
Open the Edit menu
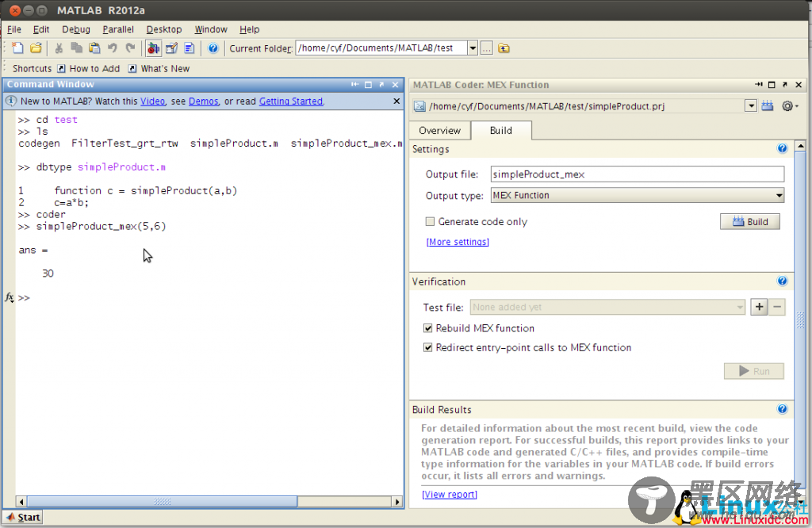[x=41, y=29]
